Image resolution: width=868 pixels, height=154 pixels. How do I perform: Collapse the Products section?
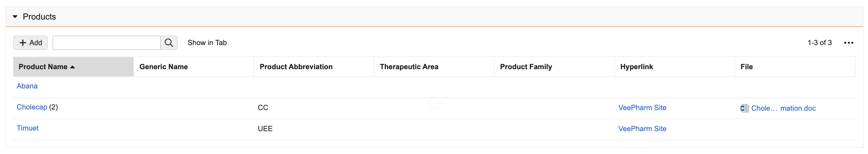coord(15,17)
